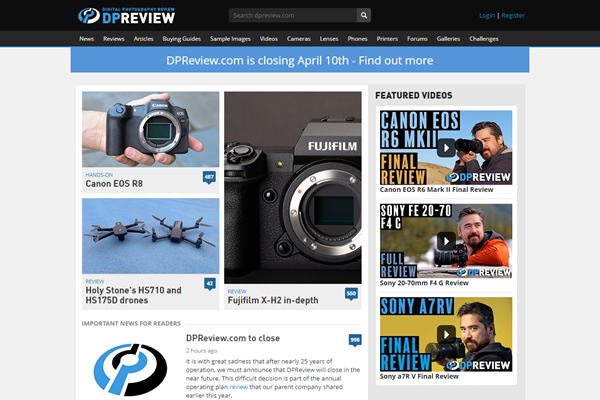The height and width of the screenshot is (400, 600).
Task: Open the Forums menu
Action: (x=417, y=39)
